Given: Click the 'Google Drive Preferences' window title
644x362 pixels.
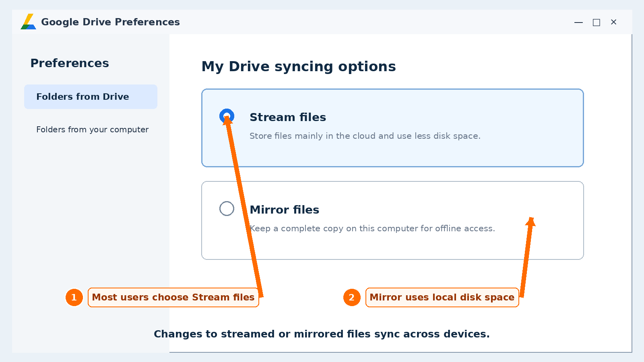Looking at the screenshot, I should tap(110, 22).
